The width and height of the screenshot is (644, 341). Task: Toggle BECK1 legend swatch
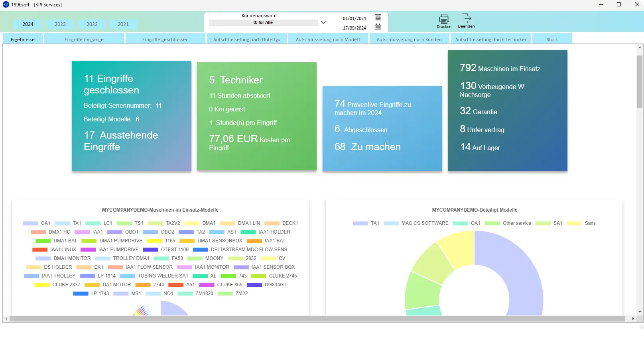pos(272,223)
